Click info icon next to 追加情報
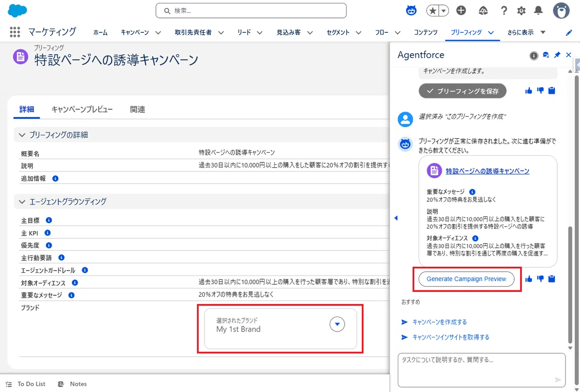The image size is (580, 392). [x=55, y=178]
